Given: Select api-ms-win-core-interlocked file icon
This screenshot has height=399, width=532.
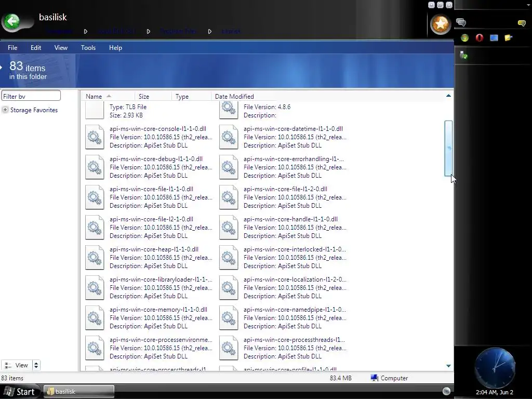Looking at the screenshot, I should pyautogui.click(x=229, y=258).
